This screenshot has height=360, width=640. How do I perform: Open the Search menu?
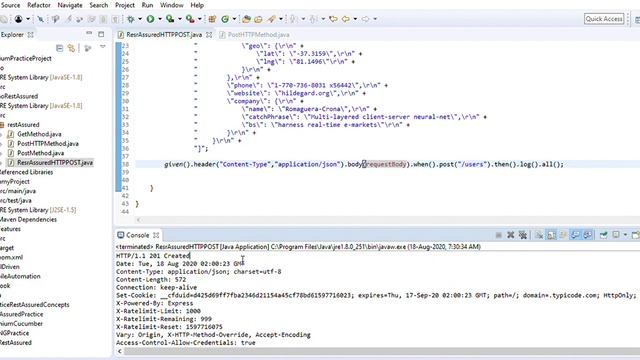(99, 5)
